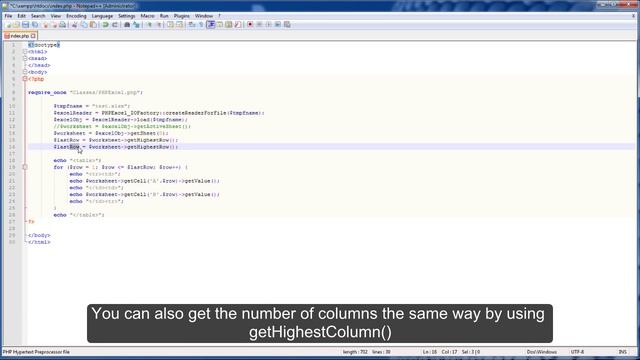The width and height of the screenshot is (640, 360).
Task: Open the Macro menu
Action: (147, 16)
